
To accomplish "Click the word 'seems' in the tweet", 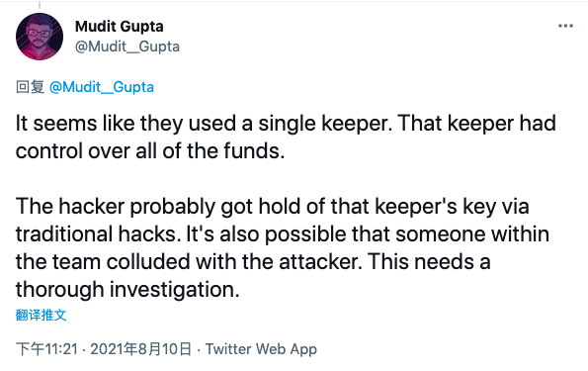I will pyautogui.click(x=65, y=125).
